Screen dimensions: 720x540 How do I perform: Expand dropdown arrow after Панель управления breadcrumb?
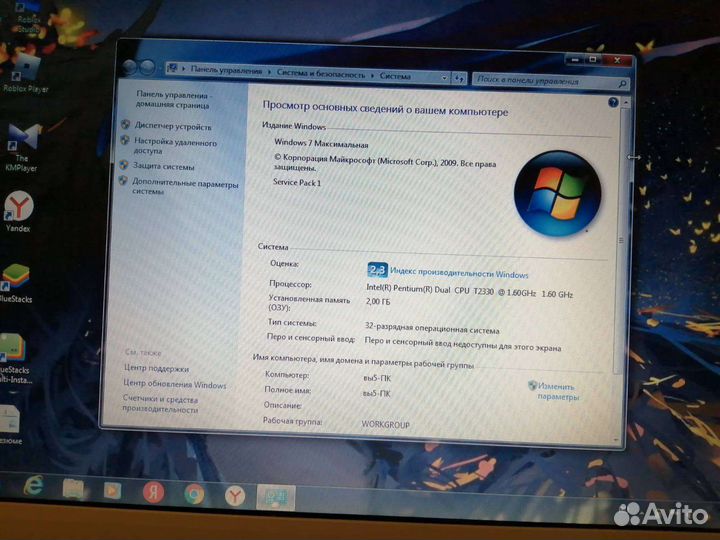(x=269, y=73)
